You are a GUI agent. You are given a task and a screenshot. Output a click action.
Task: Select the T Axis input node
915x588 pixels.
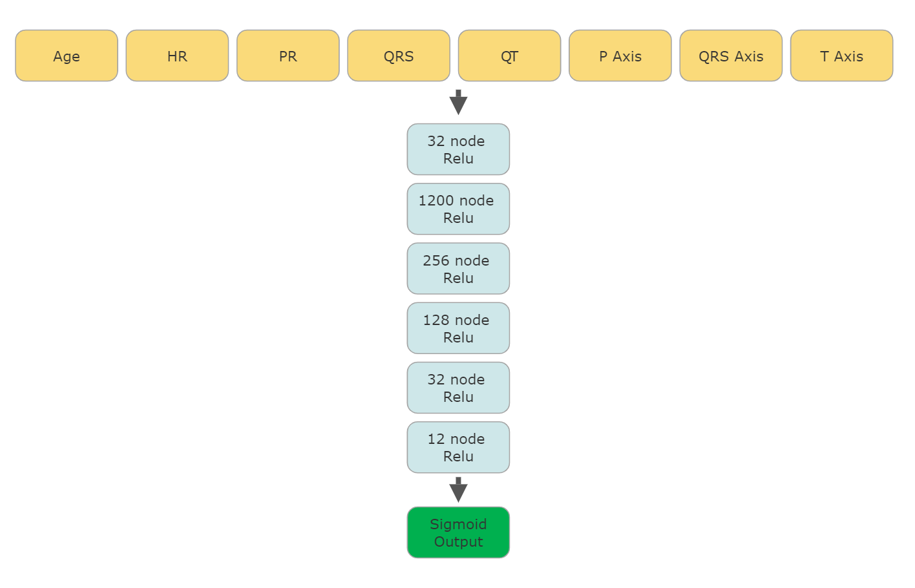click(x=841, y=56)
